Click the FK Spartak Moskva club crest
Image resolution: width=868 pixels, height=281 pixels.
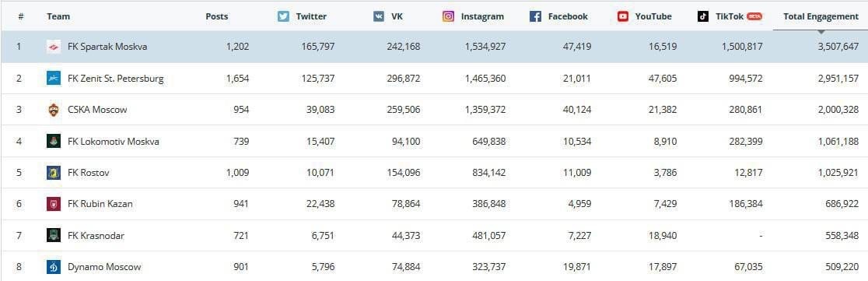point(54,47)
